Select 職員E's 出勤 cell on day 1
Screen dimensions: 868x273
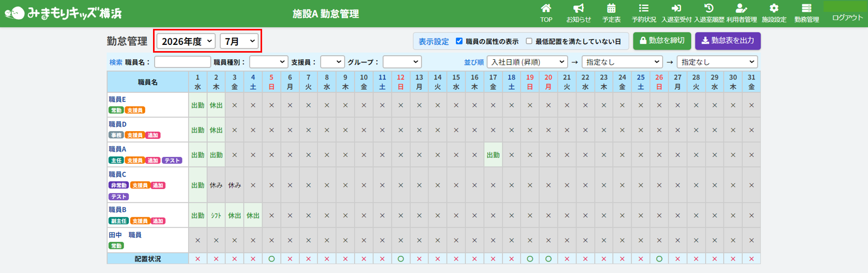click(197, 105)
